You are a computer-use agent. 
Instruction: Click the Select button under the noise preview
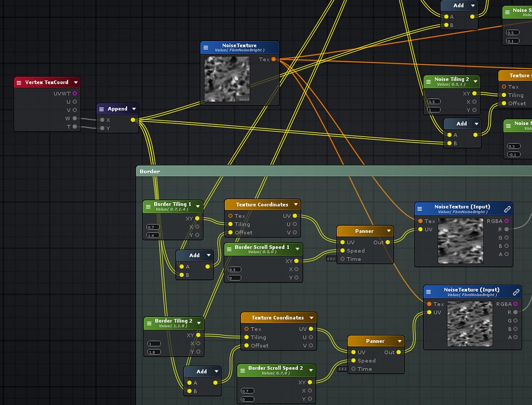coord(244,99)
